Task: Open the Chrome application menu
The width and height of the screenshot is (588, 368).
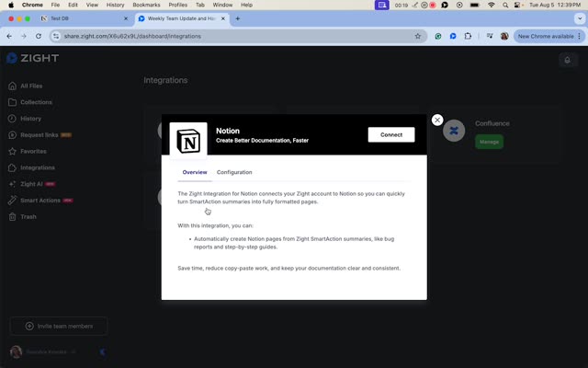Action: tap(32, 5)
